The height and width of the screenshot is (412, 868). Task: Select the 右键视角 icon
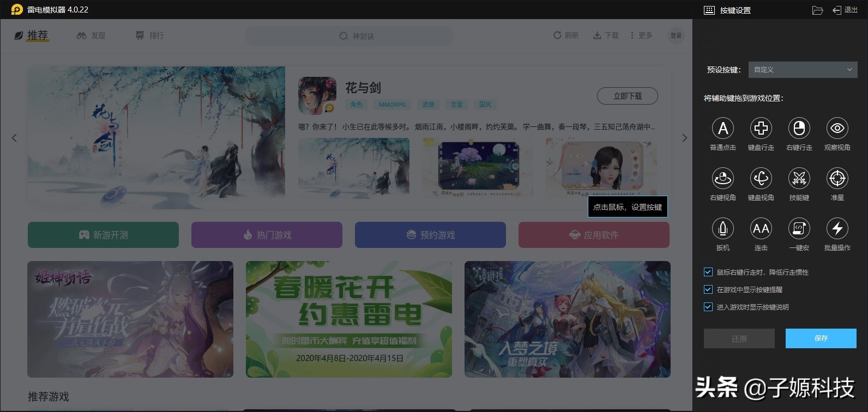(x=723, y=178)
